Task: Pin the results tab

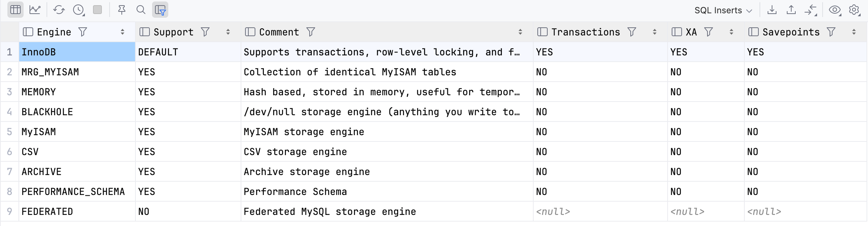Action: [x=121, y=10]
